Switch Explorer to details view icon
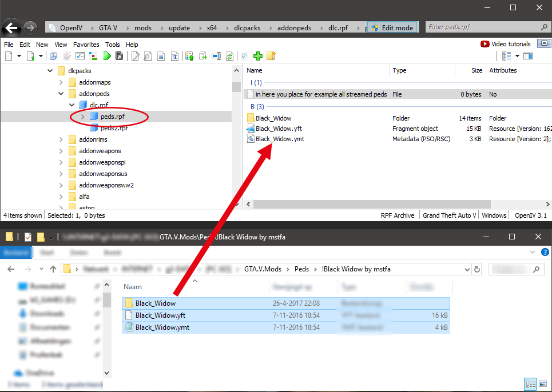552x392 pixels. [x=530, y=384]
